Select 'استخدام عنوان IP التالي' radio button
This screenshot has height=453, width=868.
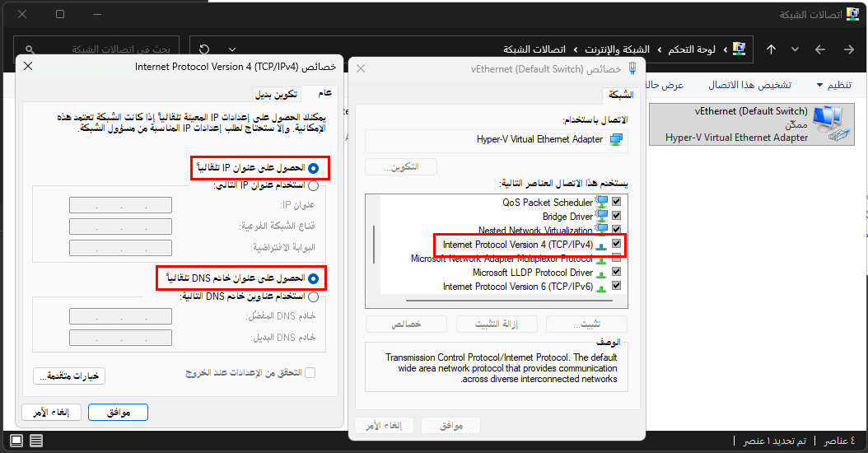tap(313, 185)
